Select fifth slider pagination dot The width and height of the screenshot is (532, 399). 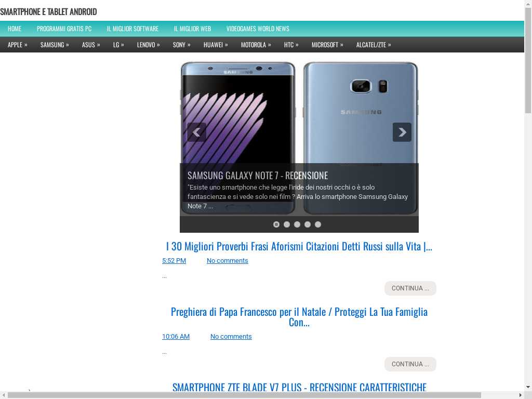click(318, 224)
